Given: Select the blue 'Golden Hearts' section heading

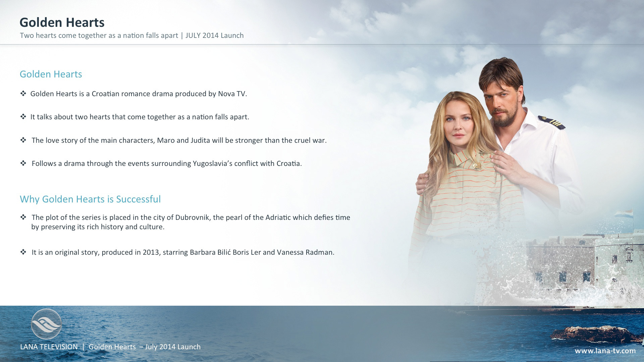Looking at the screenshot, I should tap(51, 74).
